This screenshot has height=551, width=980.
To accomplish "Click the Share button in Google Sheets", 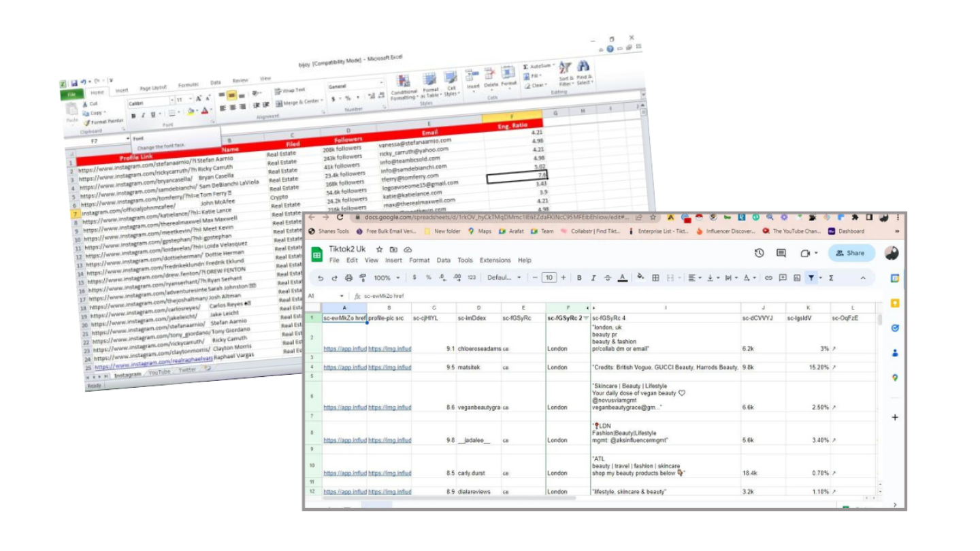I will point(851,253).
